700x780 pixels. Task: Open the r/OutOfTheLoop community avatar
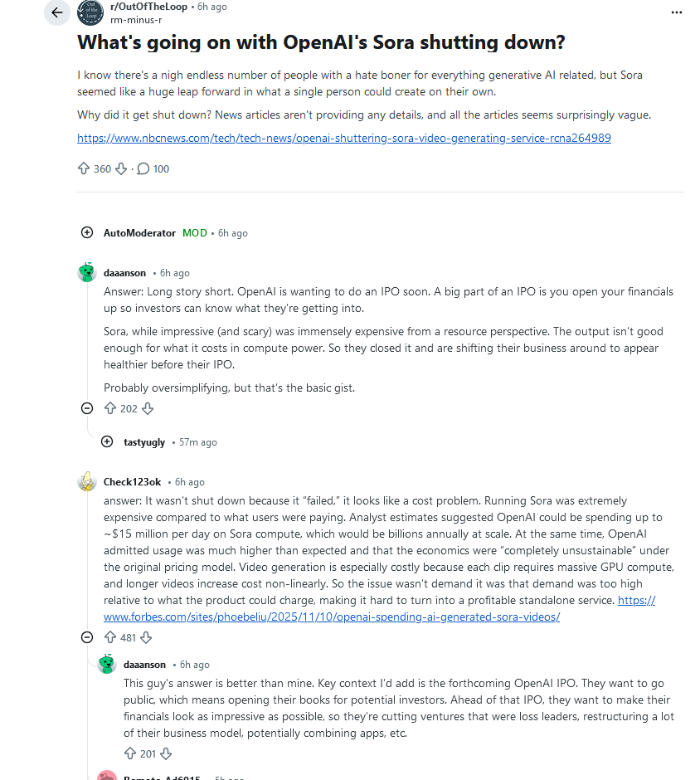(x=90, y=12)
